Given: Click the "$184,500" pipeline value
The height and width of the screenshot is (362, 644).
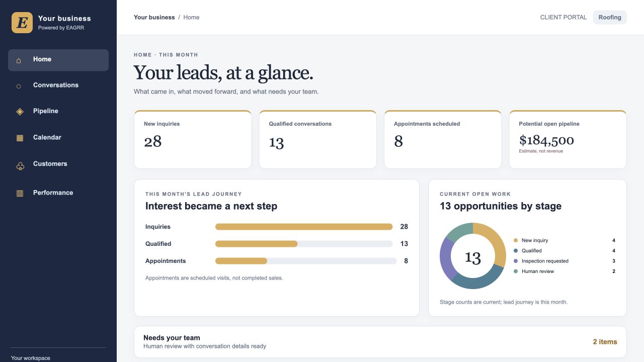Looking at the screenshot, I should 546,140.
